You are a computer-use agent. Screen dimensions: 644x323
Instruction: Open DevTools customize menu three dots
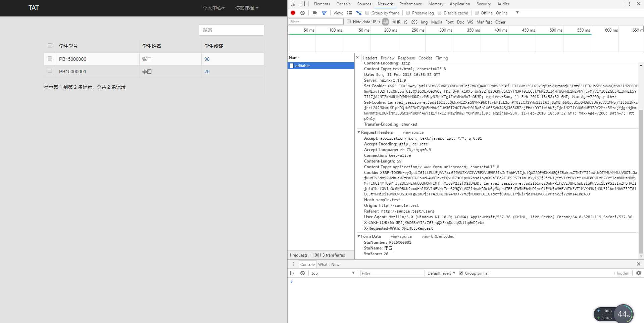pos(629,4)
